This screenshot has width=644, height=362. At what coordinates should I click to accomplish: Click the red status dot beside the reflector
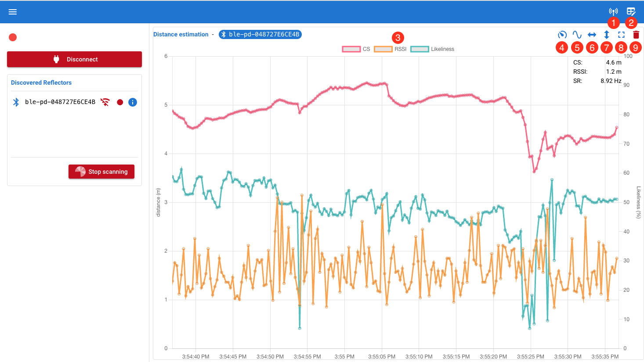[x=119, y=102]
